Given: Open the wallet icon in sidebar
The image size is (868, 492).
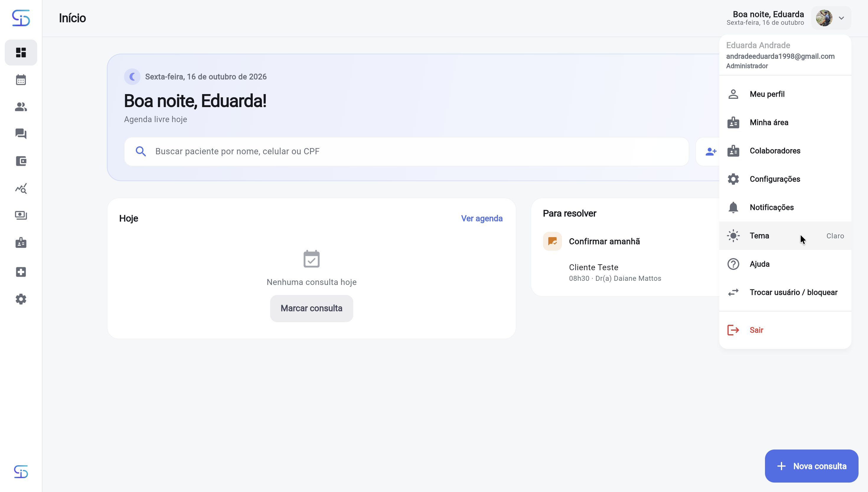Looking at the screenshot, I should click(x=21, y=161).
